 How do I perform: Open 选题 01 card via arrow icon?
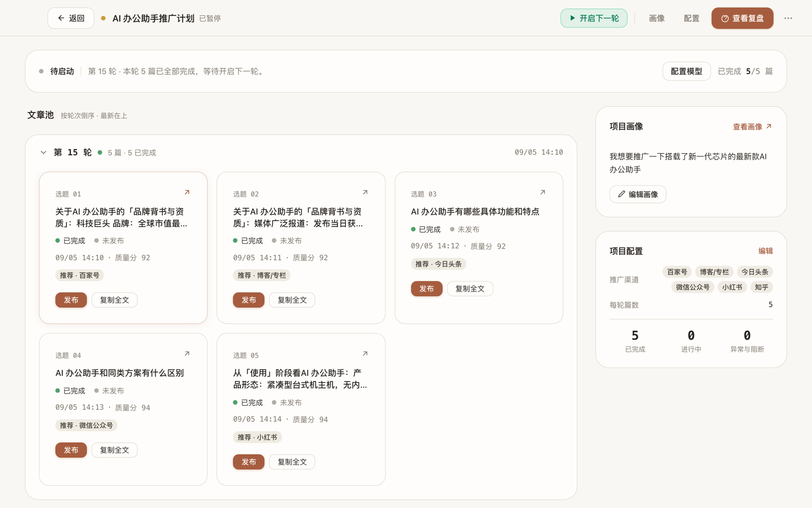point(187,193)
